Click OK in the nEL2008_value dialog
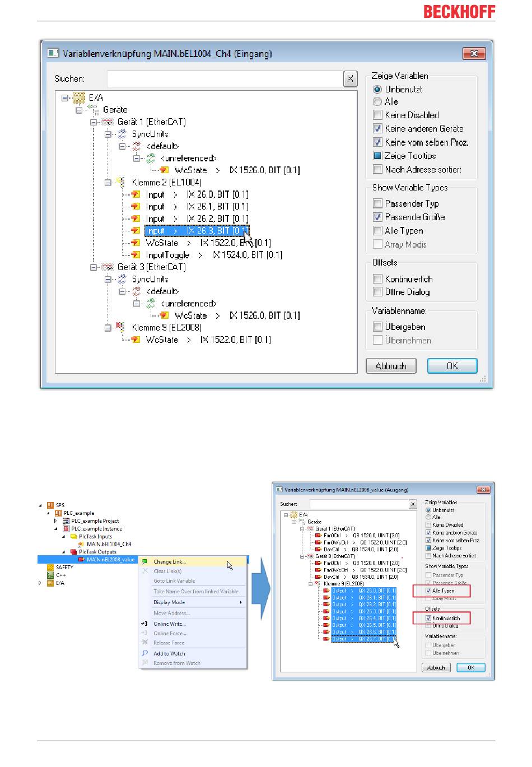The image size is (532, 767). [x=471, y=668]
